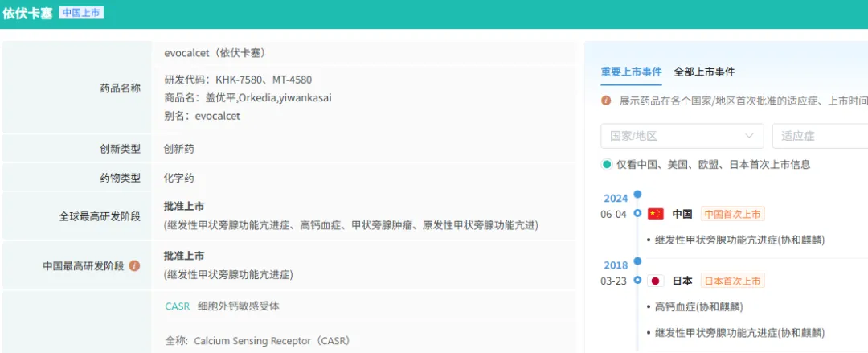This screenshot has height=353, width=868.
Task: Click 高钙血症(协和麒麟) entry
Action: 698,306
